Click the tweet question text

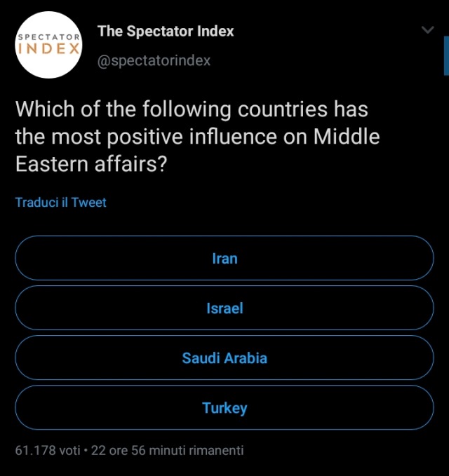coord(197,136)
